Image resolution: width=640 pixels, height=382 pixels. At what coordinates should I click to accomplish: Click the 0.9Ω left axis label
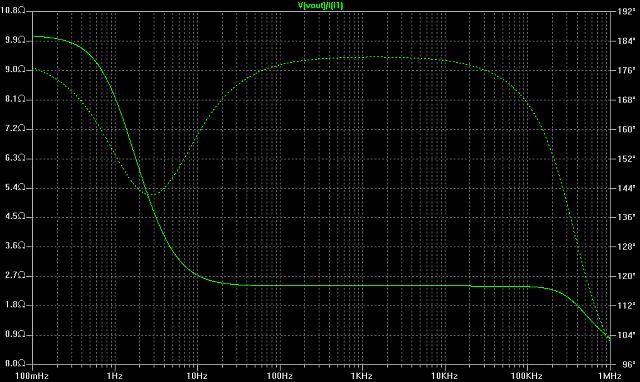point(15,334)
